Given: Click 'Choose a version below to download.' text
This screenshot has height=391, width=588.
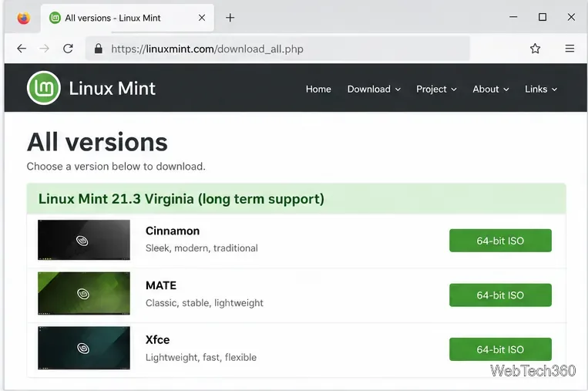Looking at the screenshot, I should pyautogui.click(x=116, y=167).
